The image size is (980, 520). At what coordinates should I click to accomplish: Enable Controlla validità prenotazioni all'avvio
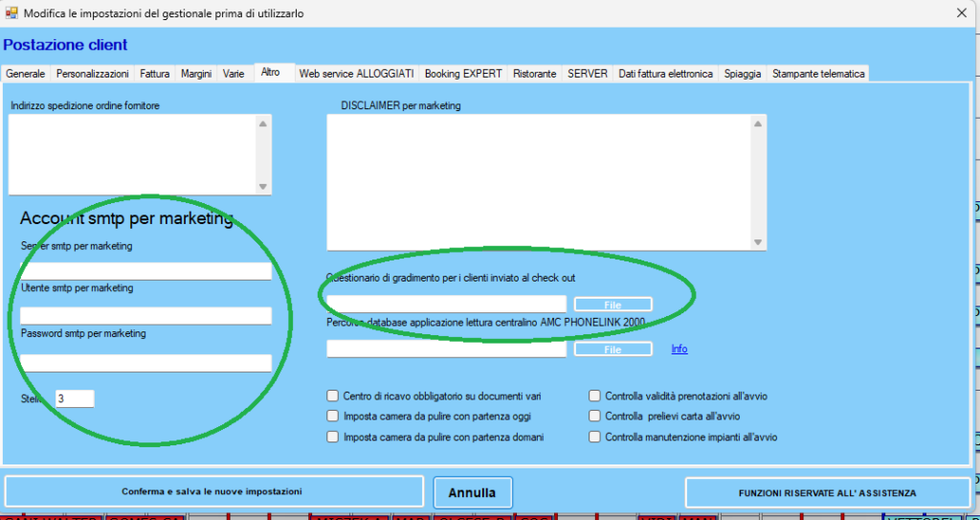click(595, 396)
